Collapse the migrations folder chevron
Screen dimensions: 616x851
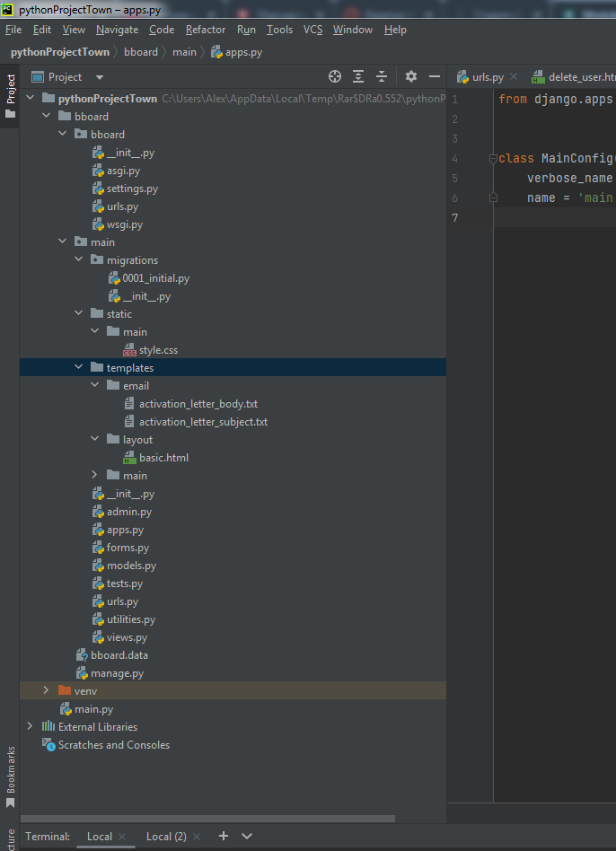point(79,260)
